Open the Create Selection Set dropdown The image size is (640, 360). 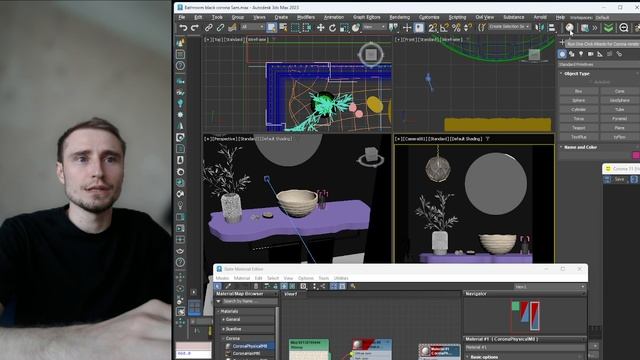[x=509, y=27]
